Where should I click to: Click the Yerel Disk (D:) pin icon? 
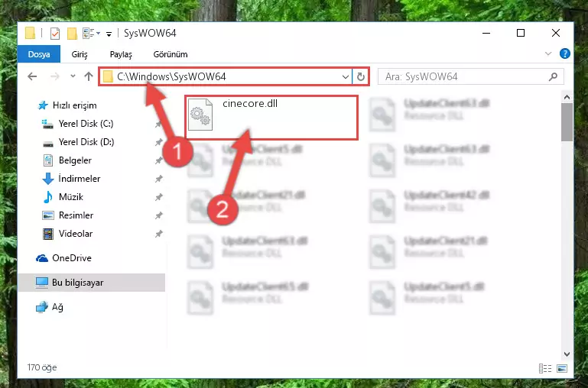158,142
